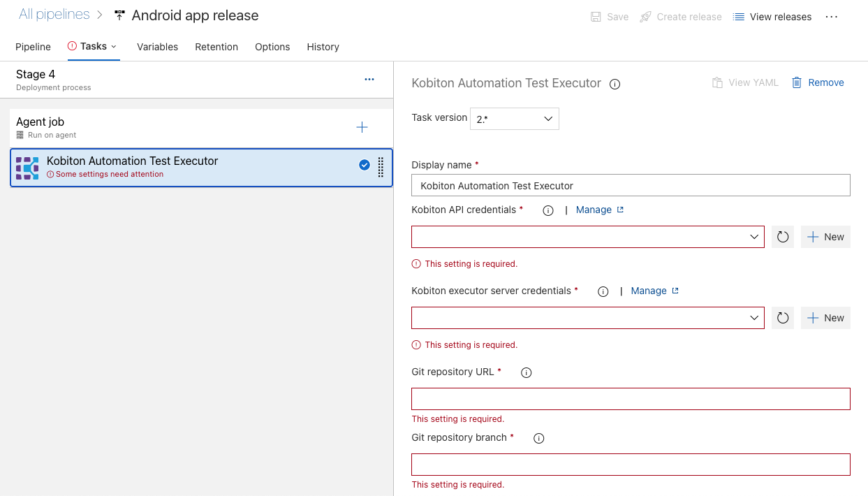
Task: Open Stage 4 more options ellipsis
Action: [369, 80]
